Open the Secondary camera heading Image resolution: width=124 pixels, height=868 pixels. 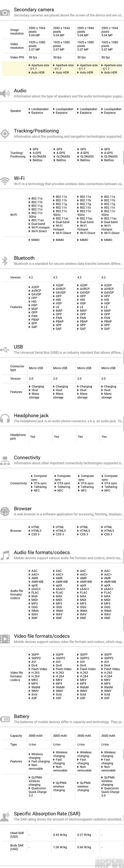pos(34,10)
